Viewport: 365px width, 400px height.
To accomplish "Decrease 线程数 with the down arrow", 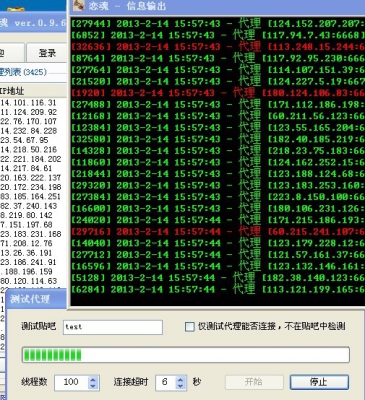I will click(x=93, y=386).
